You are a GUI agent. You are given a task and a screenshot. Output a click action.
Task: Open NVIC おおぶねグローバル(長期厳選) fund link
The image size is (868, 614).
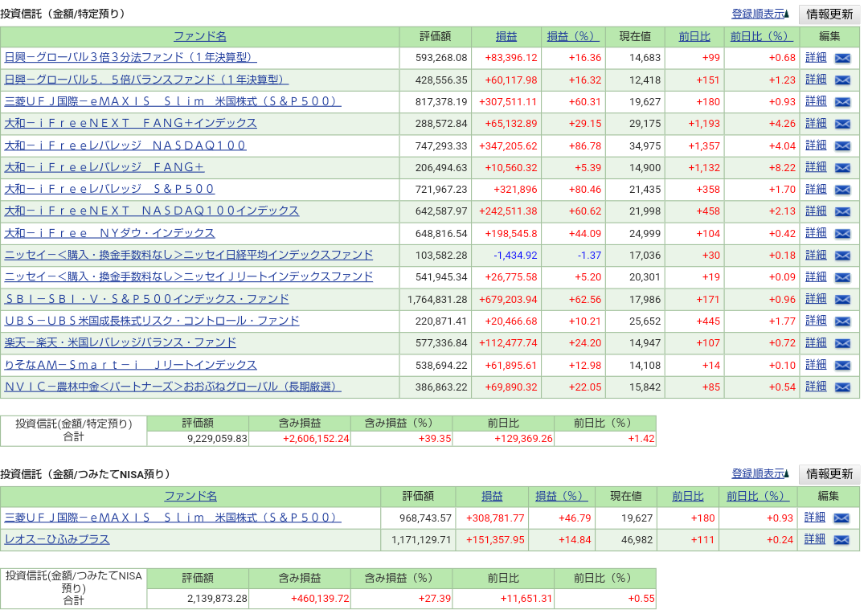pos(173,387)
